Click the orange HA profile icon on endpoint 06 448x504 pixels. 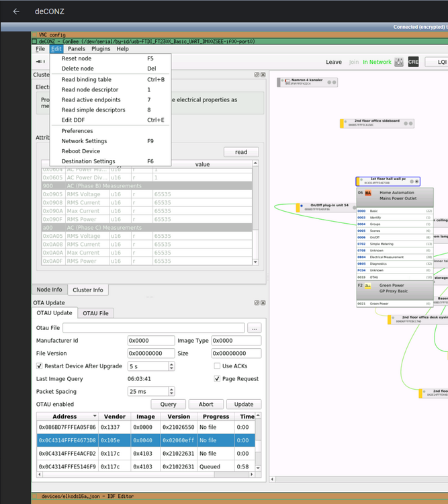tap(368, 193)
